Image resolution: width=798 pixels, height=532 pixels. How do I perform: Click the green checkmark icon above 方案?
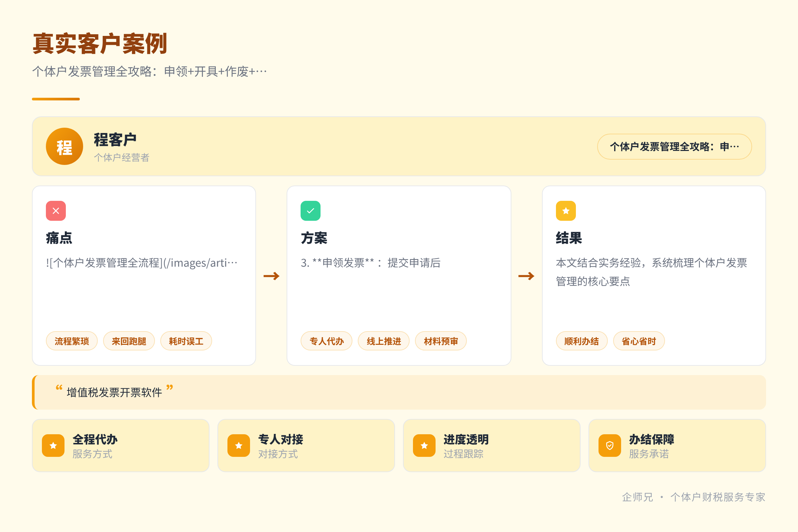coord(311,211)
